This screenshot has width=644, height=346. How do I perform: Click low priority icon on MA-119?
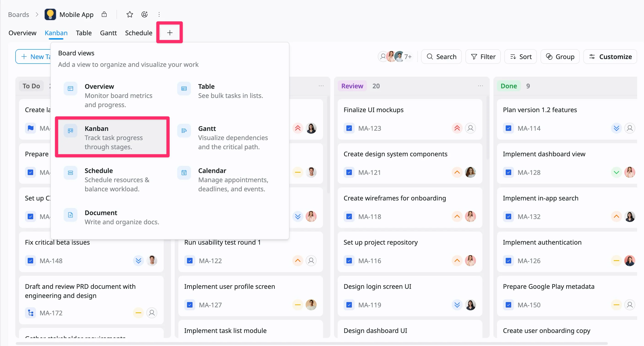[x=457, y=305]
